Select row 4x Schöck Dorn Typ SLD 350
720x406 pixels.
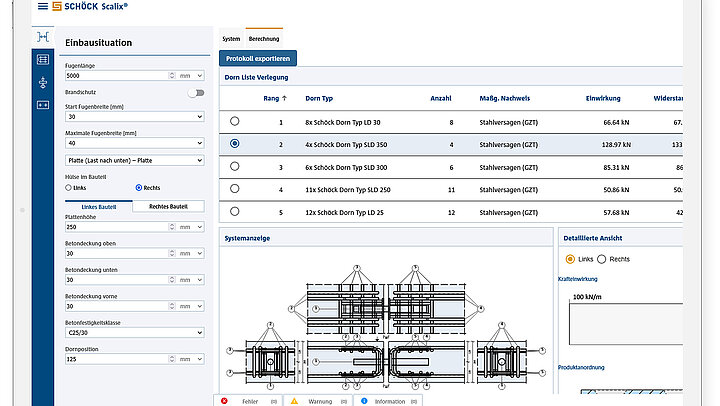[235, 144]
